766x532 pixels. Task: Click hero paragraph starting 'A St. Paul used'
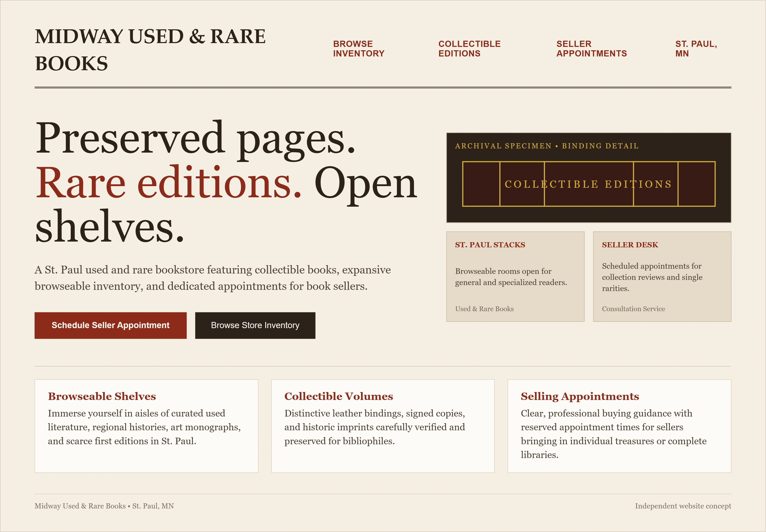213,278
